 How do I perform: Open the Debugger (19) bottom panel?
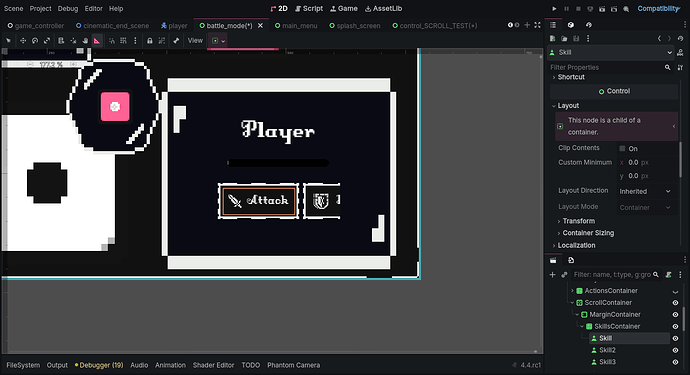click(x=99, y=365)
